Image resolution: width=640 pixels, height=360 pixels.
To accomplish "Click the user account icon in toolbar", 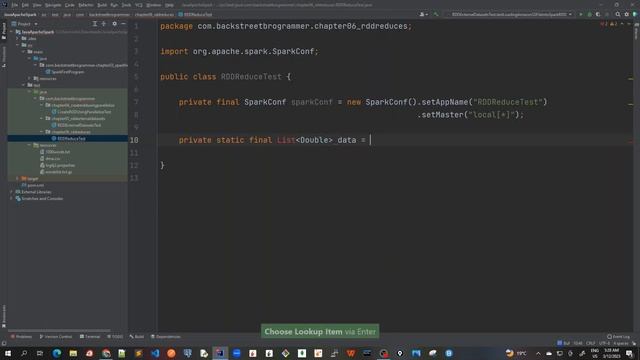I will click(x=423, y=15).
